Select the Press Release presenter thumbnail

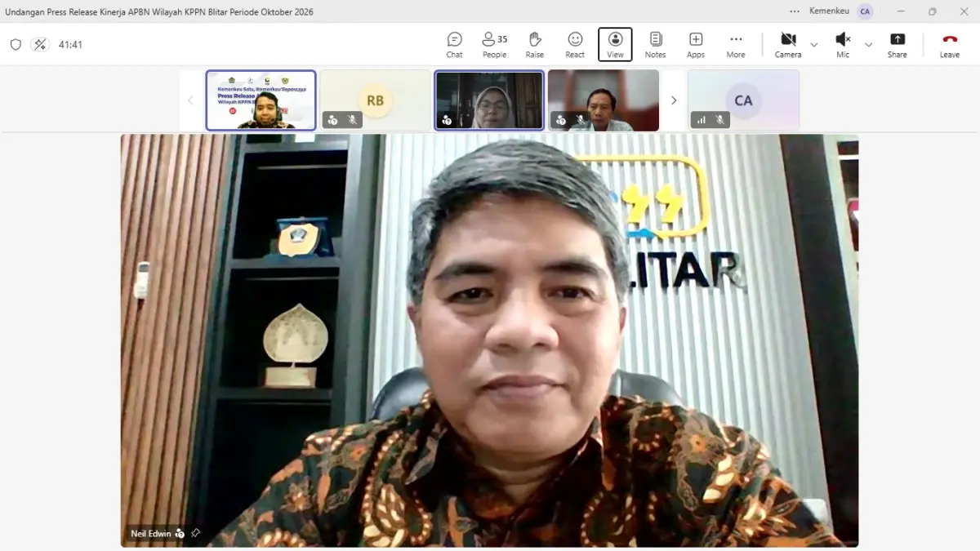[261, 100]
